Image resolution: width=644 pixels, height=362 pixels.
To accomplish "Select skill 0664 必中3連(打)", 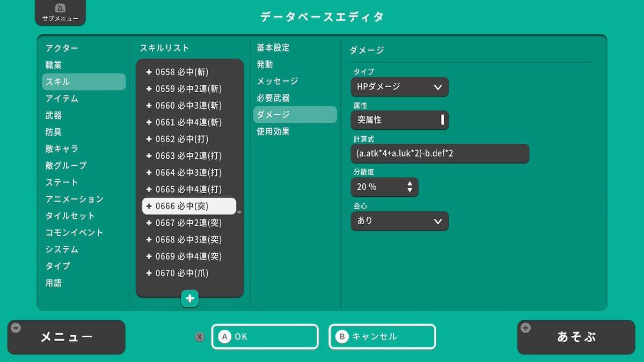I will click(189, 173).
